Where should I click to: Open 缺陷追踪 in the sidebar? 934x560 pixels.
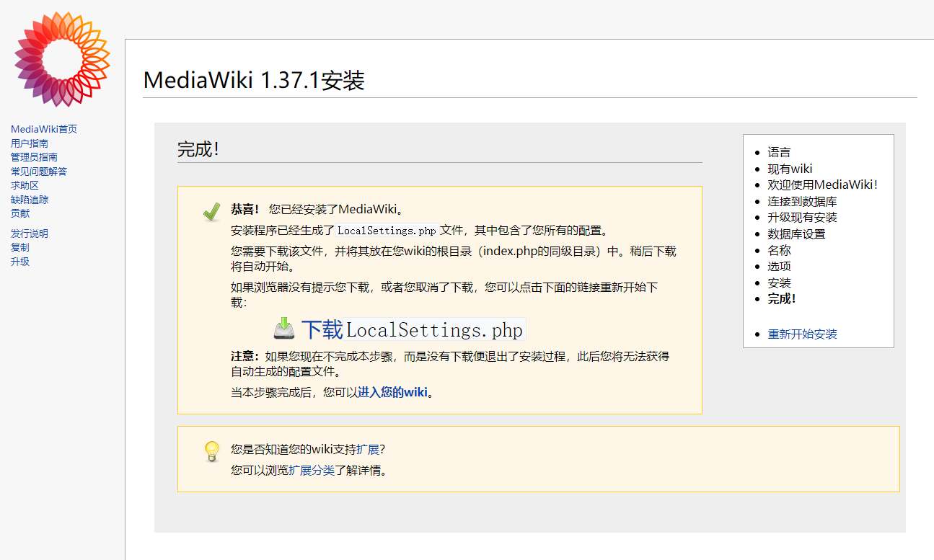(30, 200)
